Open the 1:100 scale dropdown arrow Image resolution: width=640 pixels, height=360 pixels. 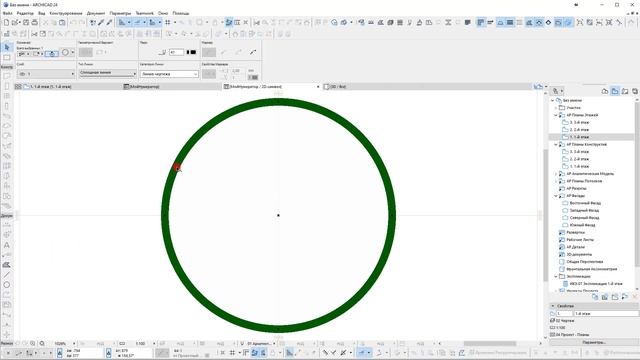[154, 344]
